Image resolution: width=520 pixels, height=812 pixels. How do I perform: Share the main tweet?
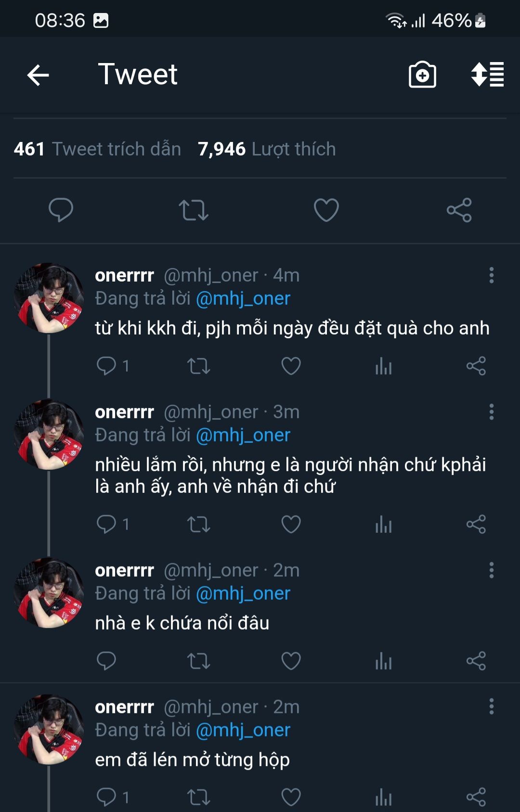pos(459,210)
